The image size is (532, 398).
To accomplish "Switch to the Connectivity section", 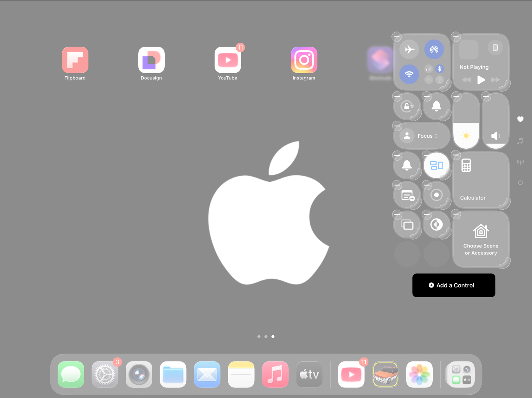I will [521, 162].
